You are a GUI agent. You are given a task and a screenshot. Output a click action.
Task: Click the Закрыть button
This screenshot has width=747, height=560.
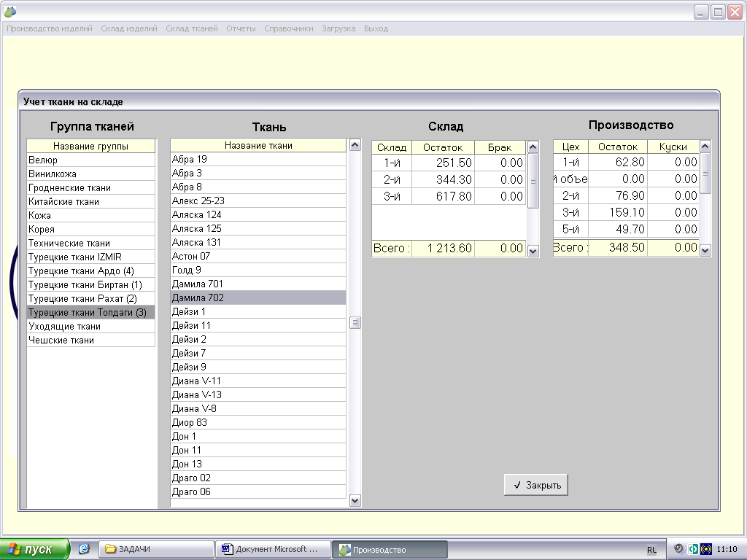(x=536, y=485)
